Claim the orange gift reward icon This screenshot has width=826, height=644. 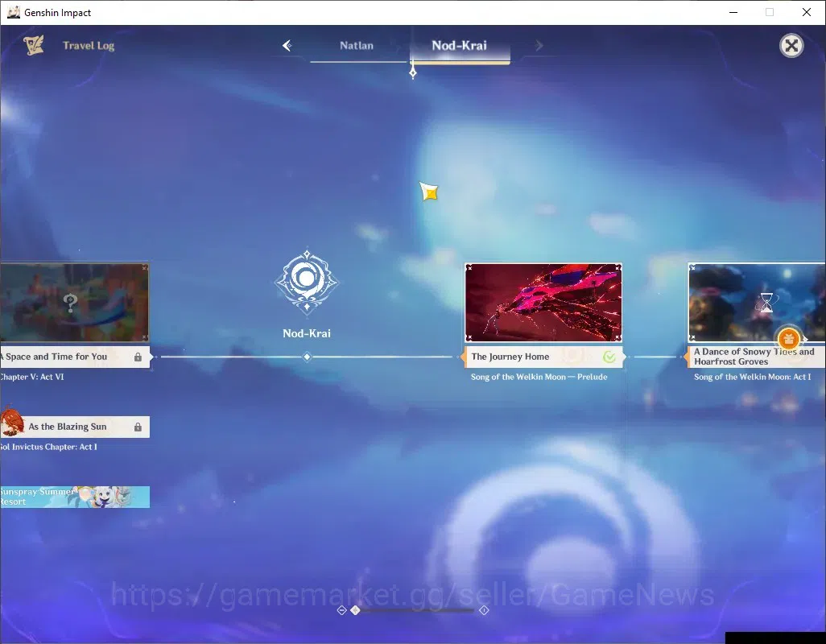tap(789, 339)
